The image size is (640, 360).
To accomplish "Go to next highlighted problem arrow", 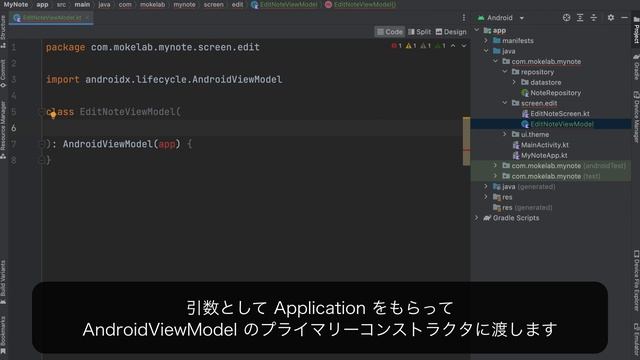I will click(464, 46).
